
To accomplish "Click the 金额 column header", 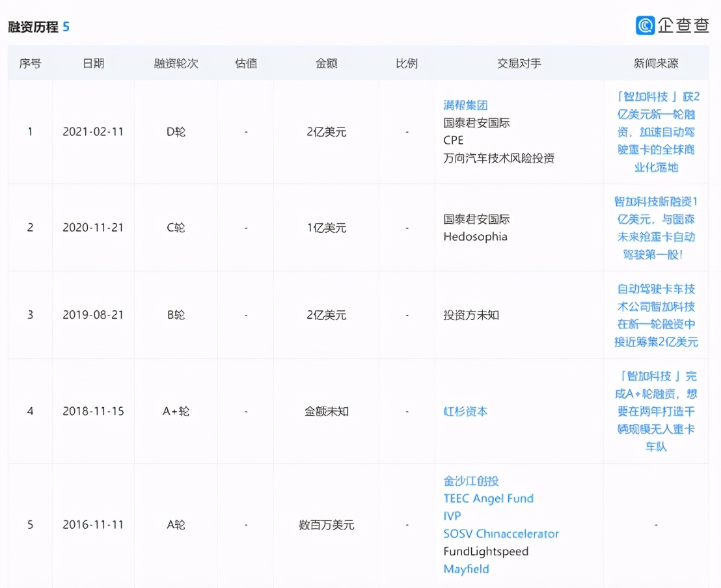I will tap(326, 63).
